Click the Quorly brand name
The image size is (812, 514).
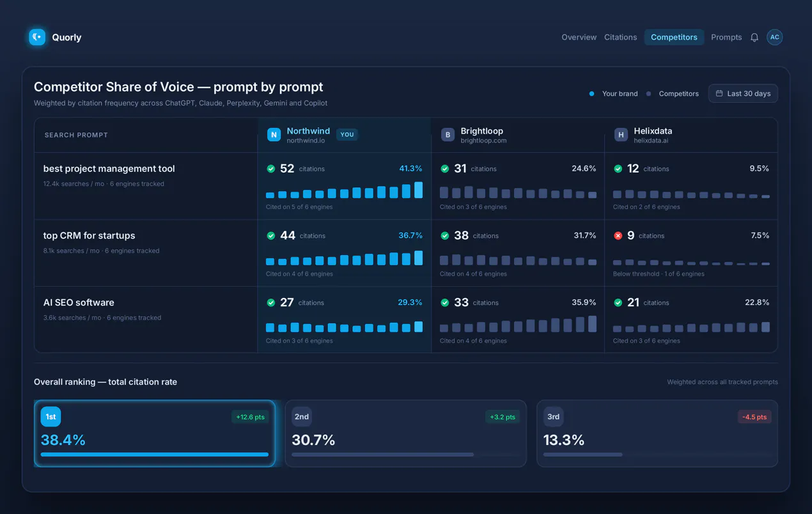[66, 38]
